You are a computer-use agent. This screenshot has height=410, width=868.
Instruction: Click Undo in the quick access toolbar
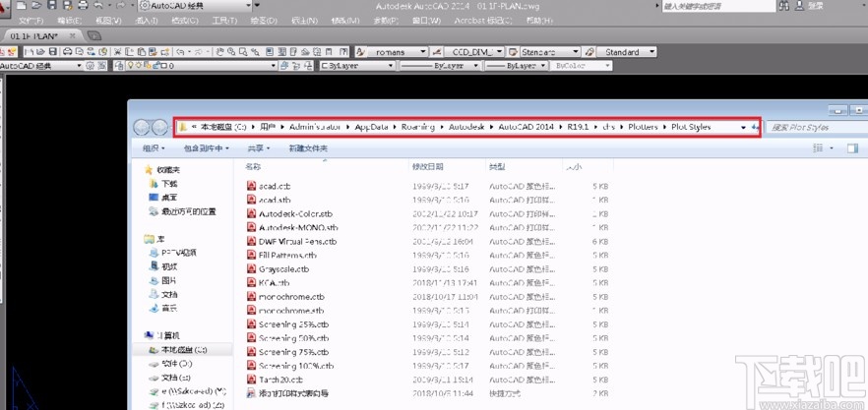click(98, 6)
